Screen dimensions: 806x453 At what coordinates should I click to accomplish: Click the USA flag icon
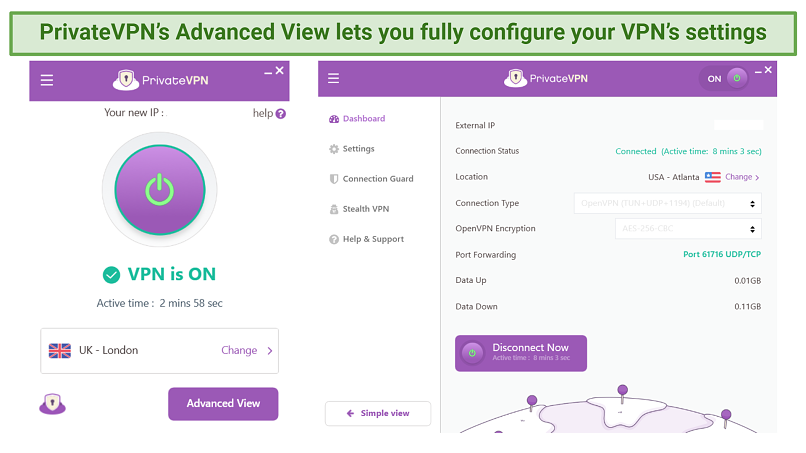(x=712, y=177)
